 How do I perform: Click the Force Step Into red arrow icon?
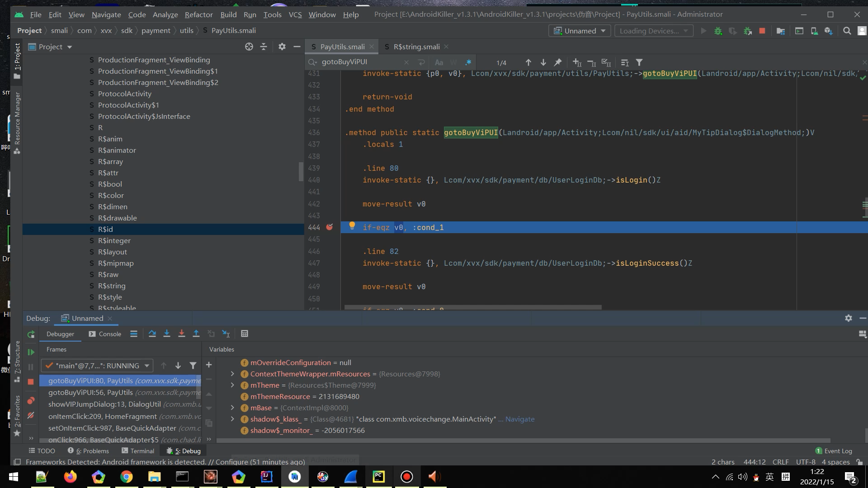coord(181,333)
